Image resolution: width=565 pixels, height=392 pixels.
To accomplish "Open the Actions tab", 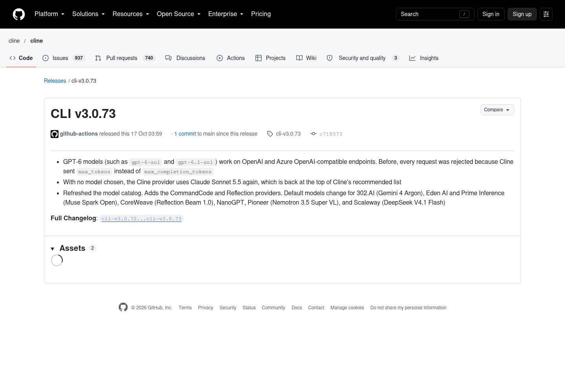I will (231, 58).
